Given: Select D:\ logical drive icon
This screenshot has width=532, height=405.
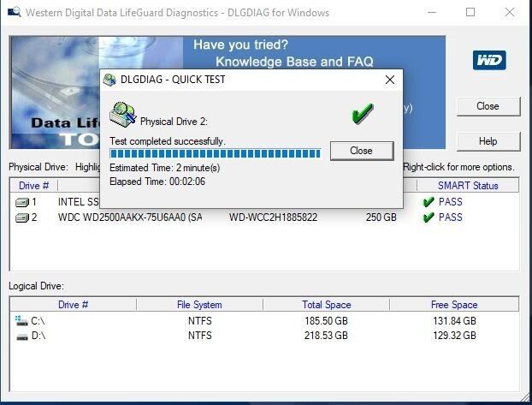Looking at the screenshot, I should 22,337.
